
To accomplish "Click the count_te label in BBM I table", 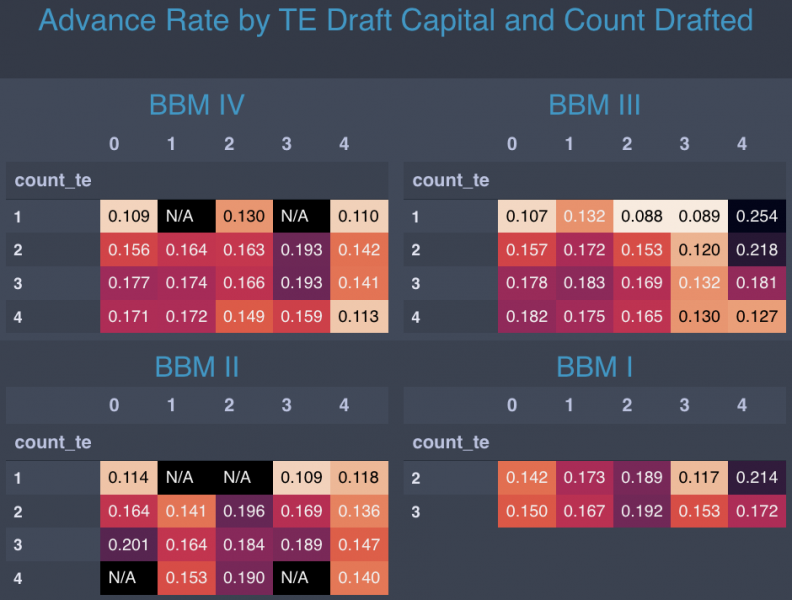I will coord(451,442).
